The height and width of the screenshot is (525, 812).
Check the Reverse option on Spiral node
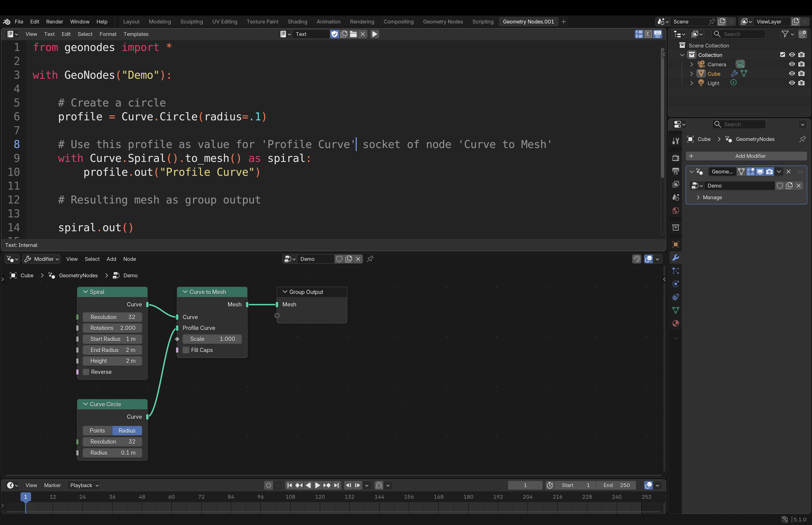86,372
